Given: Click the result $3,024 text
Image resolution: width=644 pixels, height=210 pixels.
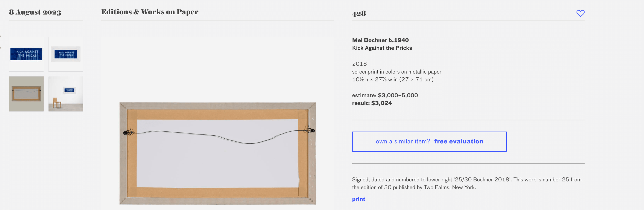Looking at the screenshot, I should point(372,103).
